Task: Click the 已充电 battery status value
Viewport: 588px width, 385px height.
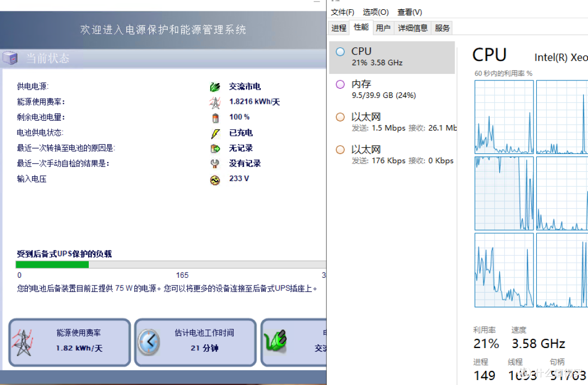Action: (241, 133)
